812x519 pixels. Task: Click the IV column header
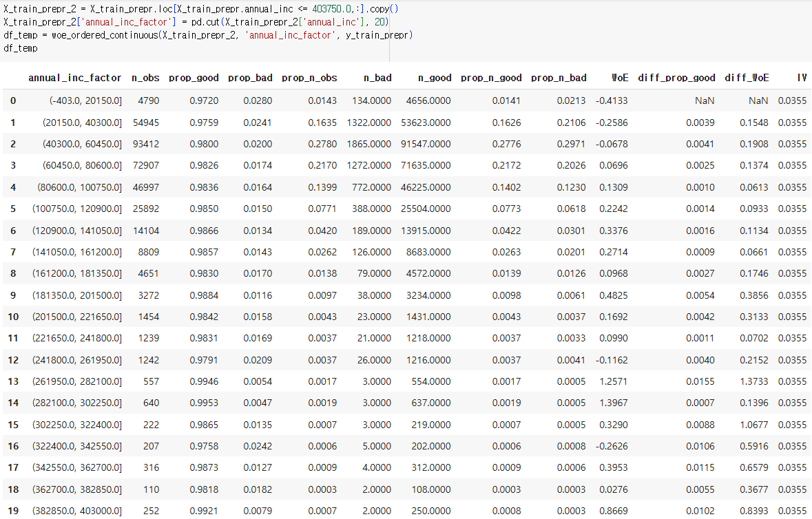pos(802,78)
